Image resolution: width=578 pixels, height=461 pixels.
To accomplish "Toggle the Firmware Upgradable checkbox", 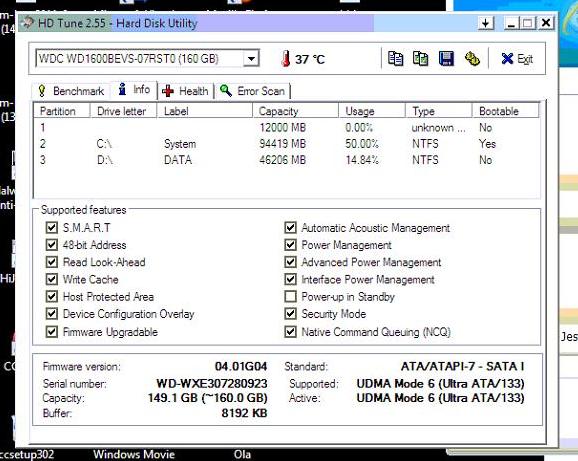I will click(52, 332).
